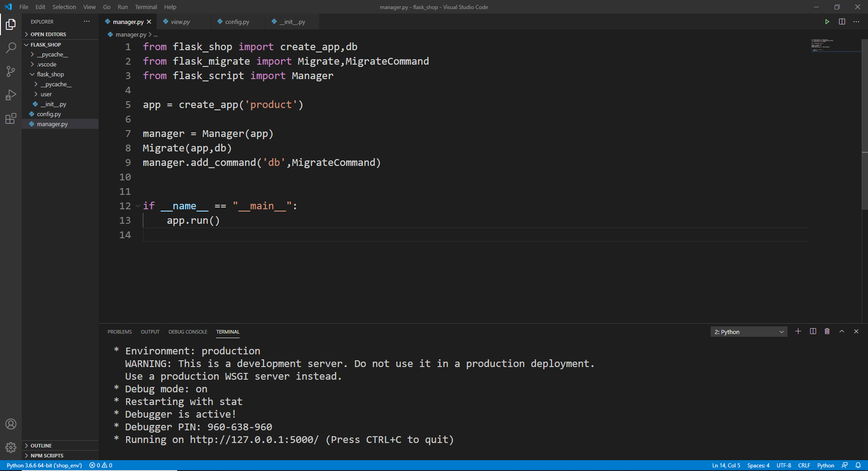
Task: Switch to the config.py editor tab
Action: [x=237, y=22]
